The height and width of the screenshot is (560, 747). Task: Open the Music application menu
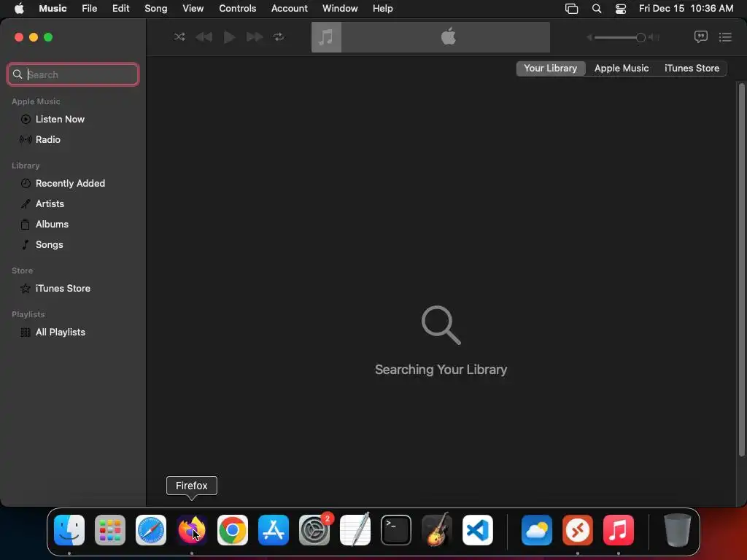[53, 8]
